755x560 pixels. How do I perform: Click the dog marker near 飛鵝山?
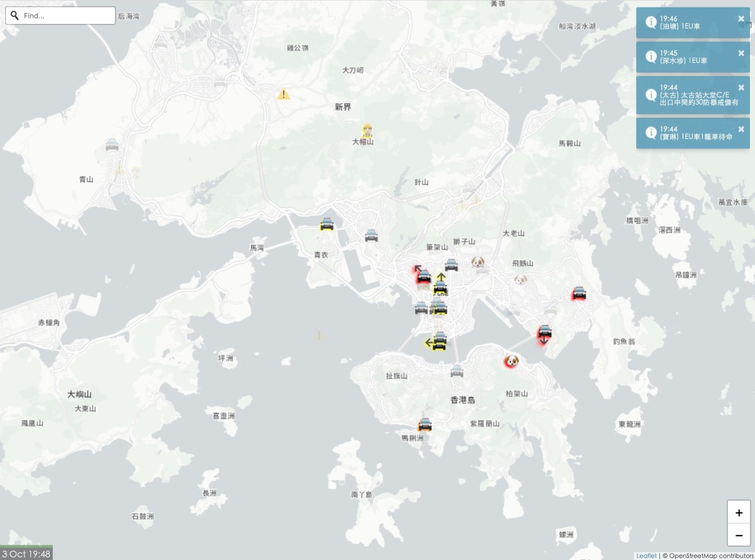point(520,279)
